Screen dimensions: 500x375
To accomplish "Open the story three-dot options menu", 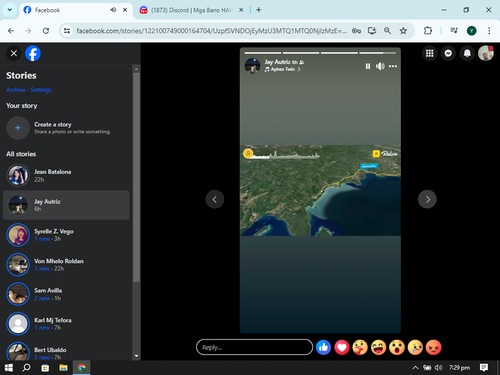I will tap(393, 66).
